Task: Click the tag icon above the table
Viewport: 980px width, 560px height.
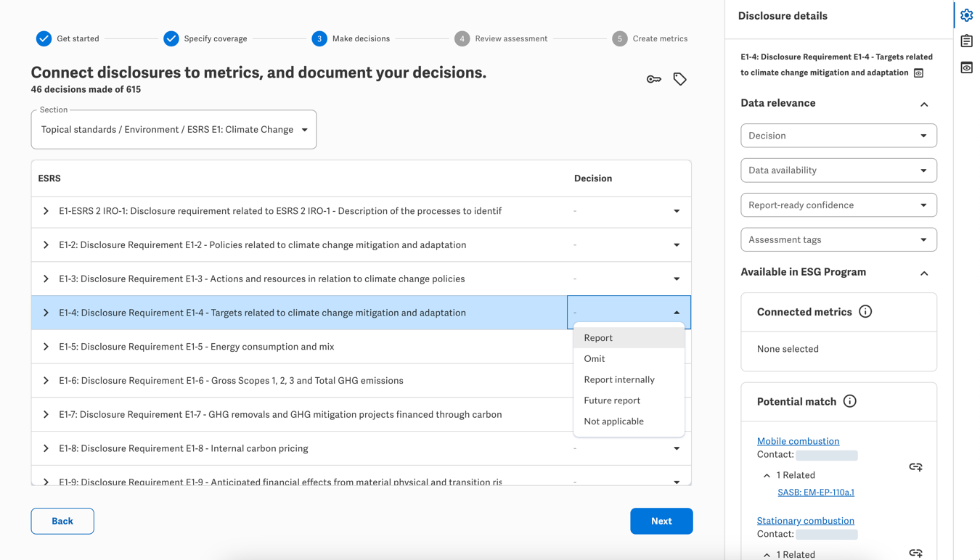Action: (x=679, y=79)
